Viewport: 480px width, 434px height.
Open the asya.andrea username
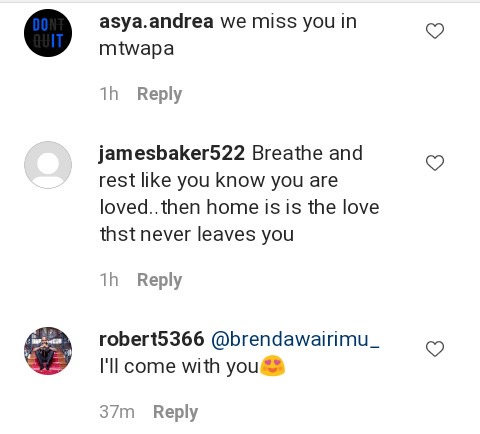point(156,22)
